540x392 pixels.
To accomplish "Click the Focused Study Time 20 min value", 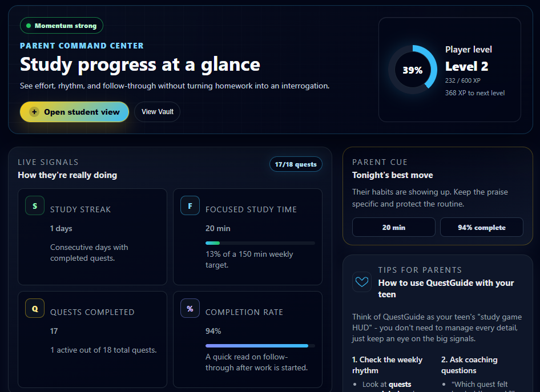I will click(x=218, y=228).
